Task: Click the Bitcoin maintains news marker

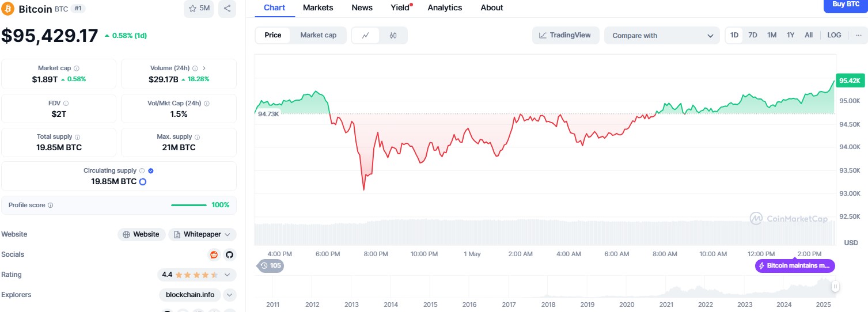Action: point(795,265)
